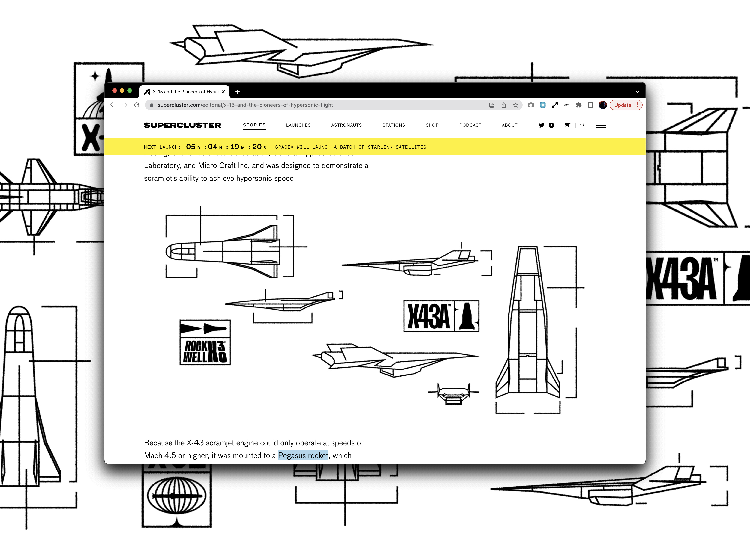The image size is (750, 560).
Task: Click the X43A badge illustration
Action: coord(441,316)
